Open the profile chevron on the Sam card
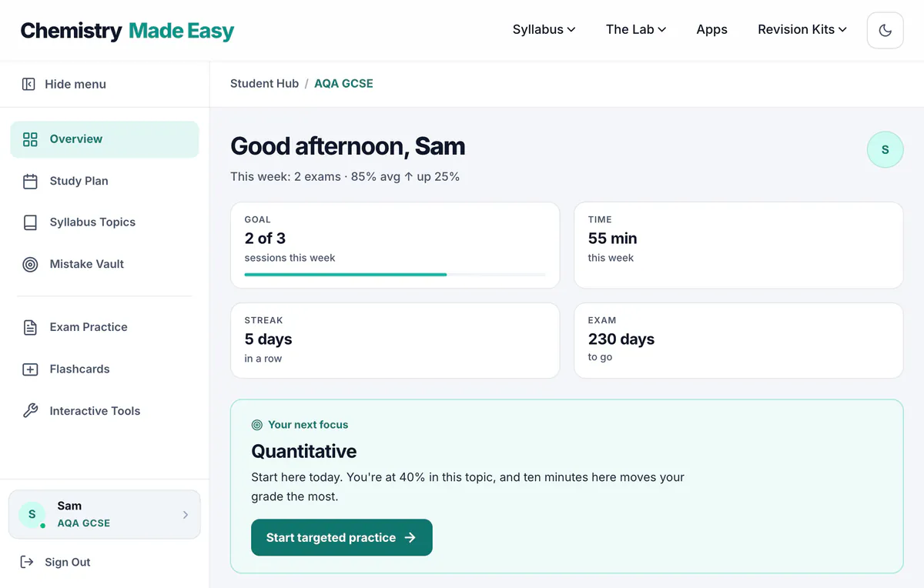The width and height of the screenshot is (924, 588). pos(186,515)
